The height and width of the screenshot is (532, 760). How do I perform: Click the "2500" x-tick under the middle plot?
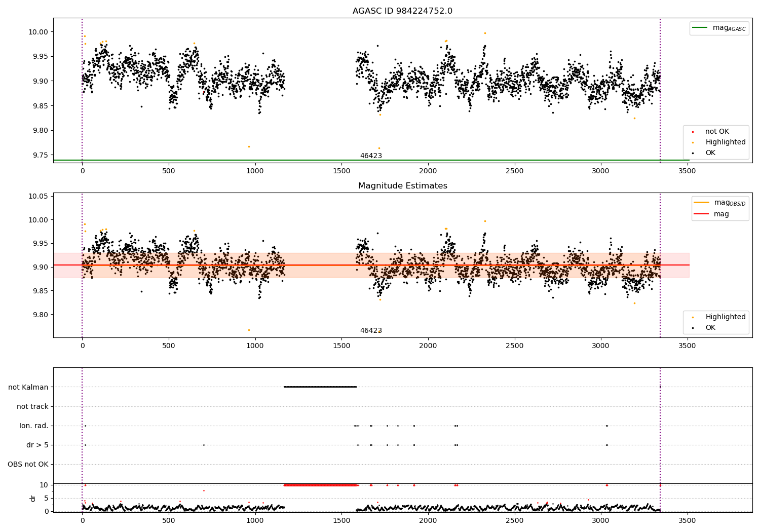pos(514,346)
